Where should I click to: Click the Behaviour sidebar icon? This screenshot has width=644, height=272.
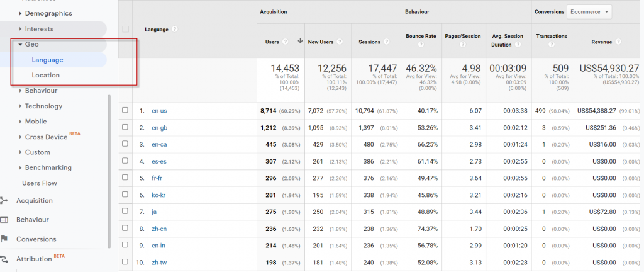tap(4, 220)
